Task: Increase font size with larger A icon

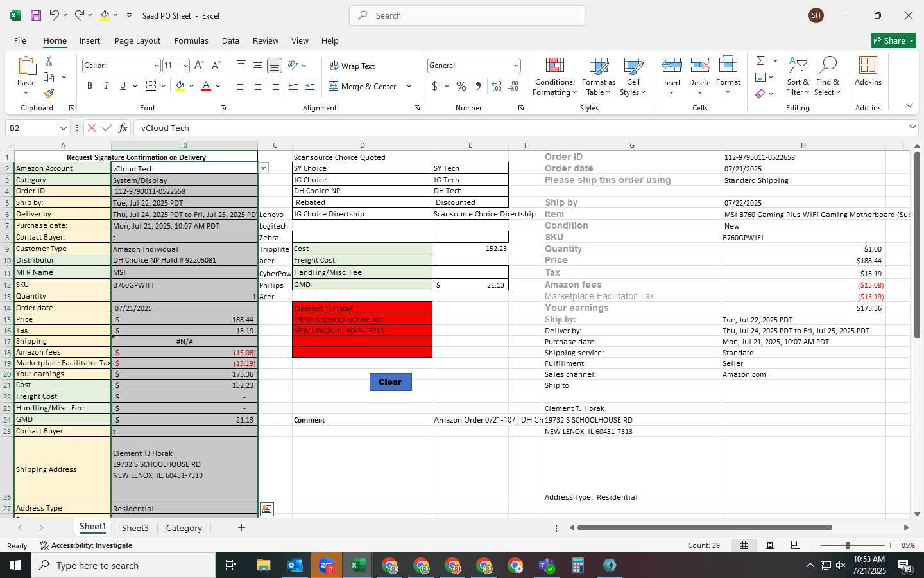Action: 199,66
